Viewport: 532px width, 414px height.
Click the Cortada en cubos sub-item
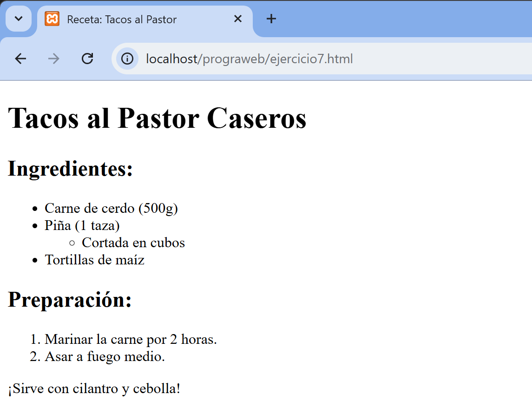(133, 243)
